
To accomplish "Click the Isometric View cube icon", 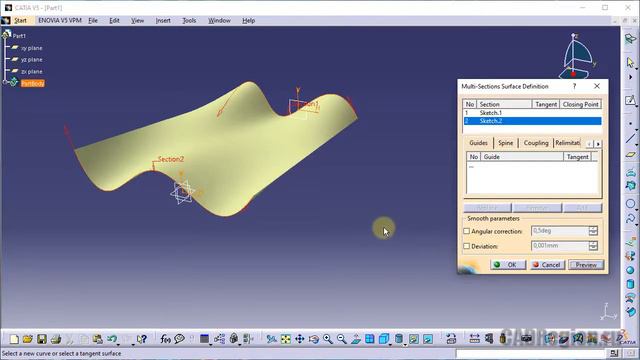I will click(383, 339).
